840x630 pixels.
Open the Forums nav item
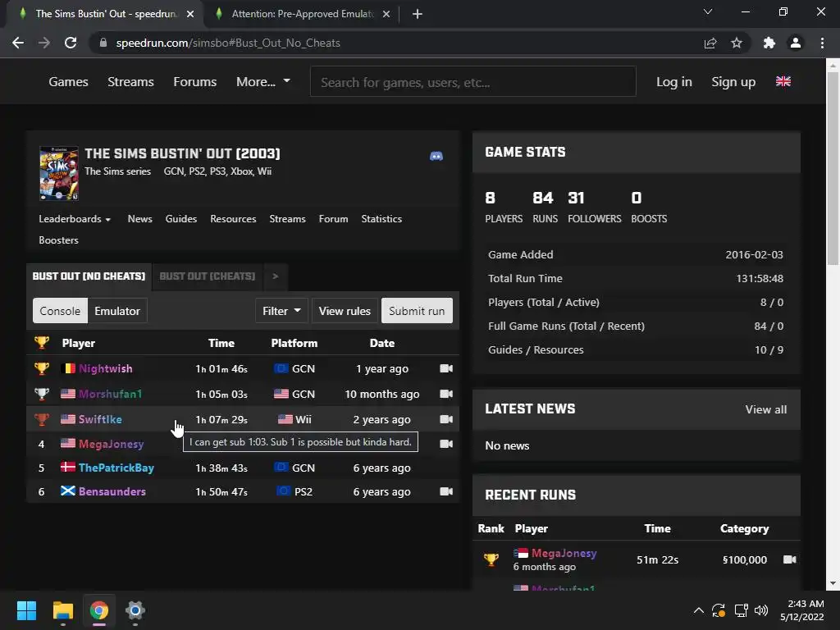(x=195, y=81)
